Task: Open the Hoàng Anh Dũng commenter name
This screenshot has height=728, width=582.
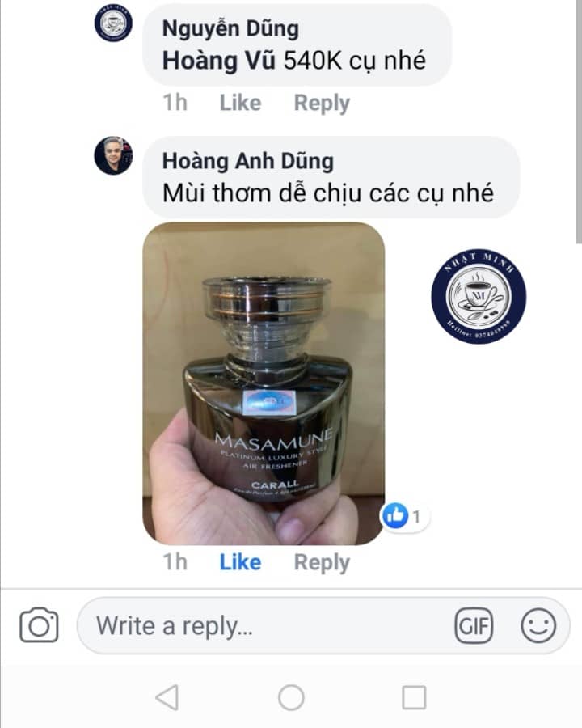Action: (248, 161)
